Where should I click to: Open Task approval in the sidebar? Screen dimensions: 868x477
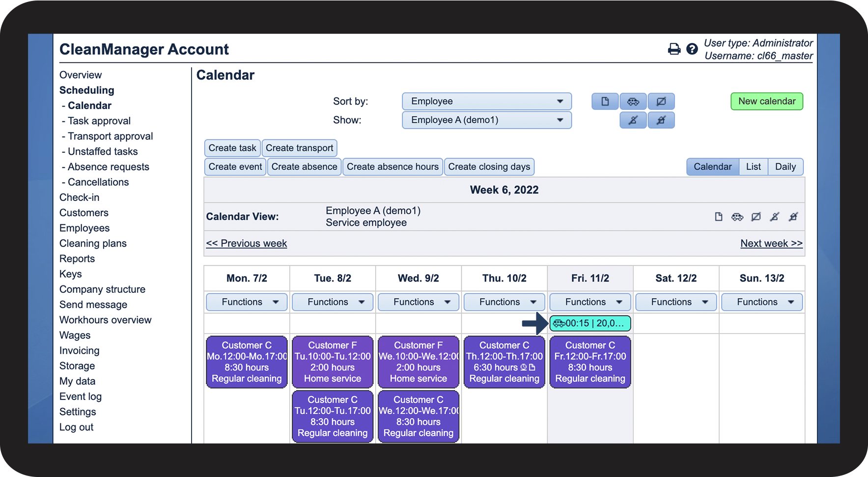[x=99, y=121]
